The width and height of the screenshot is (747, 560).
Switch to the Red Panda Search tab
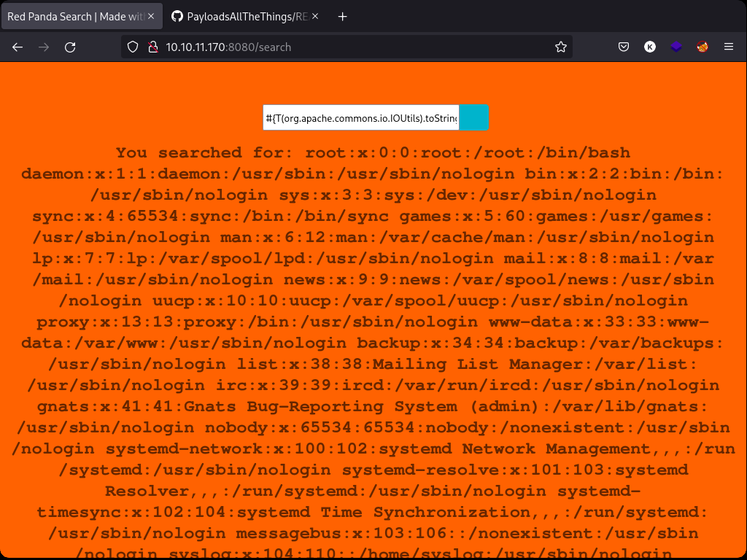tap(73, 16)
